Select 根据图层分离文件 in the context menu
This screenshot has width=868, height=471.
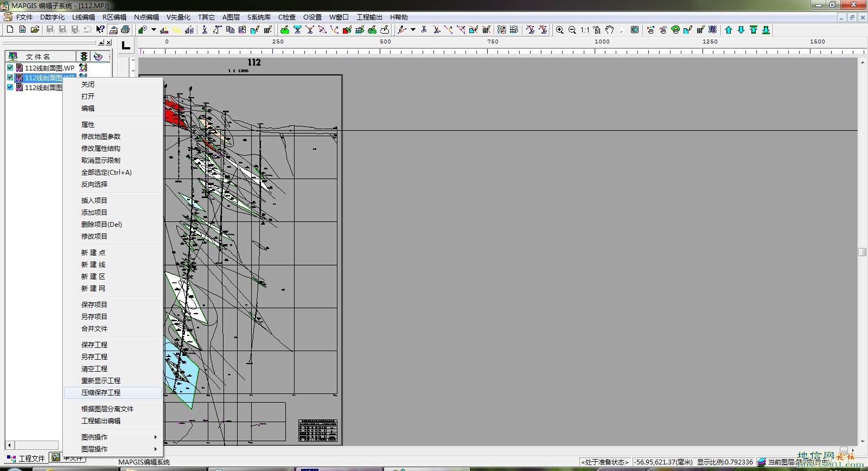click(x=113, y=409)
